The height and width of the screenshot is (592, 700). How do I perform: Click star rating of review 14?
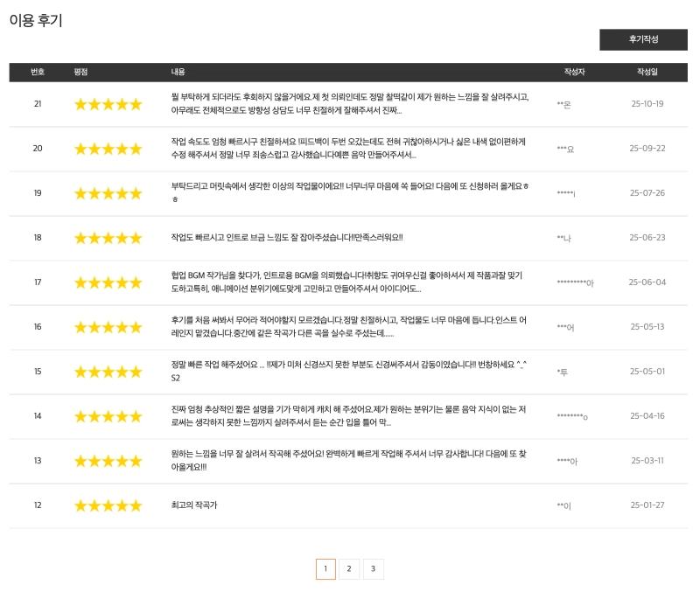click(108, 416)
